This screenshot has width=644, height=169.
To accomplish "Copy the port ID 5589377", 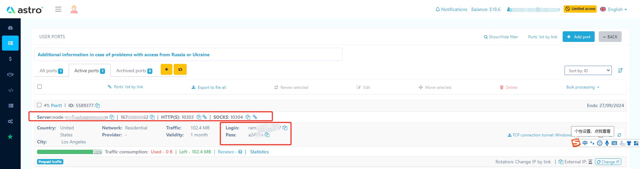I will pyautogui.click(x=97, y=105).
